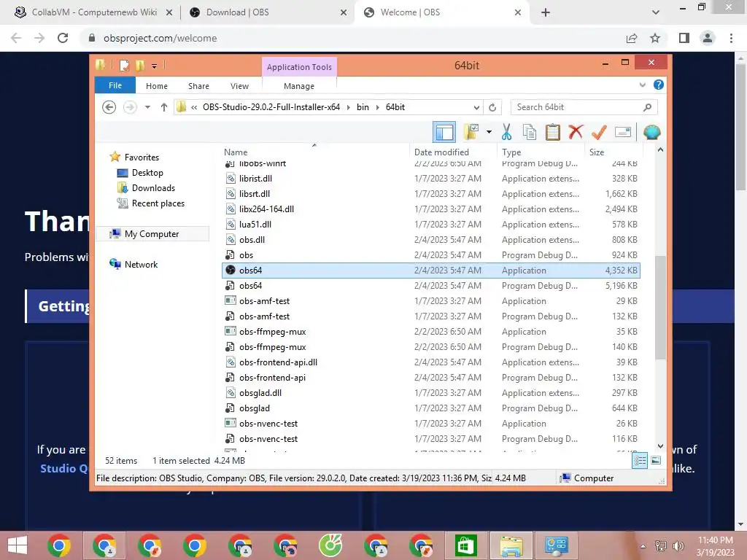Select Network in navigation pane
Viewport: 747px width, 560px height.
141,264
